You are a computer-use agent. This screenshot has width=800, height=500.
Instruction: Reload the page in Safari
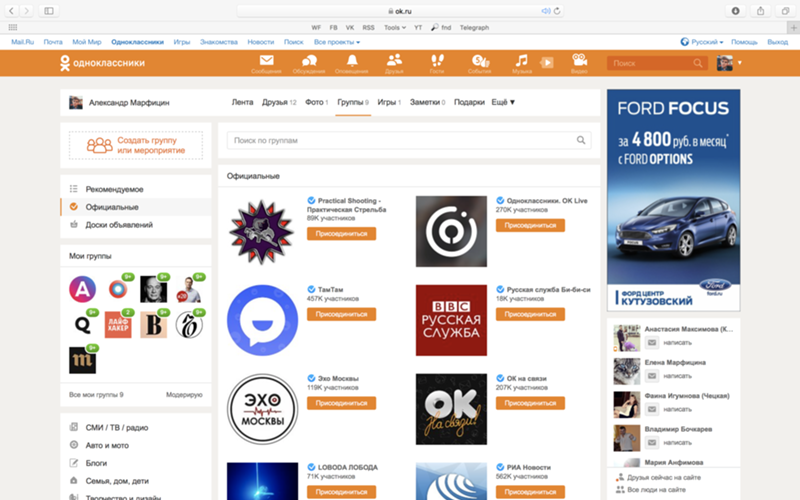(557, 11)
